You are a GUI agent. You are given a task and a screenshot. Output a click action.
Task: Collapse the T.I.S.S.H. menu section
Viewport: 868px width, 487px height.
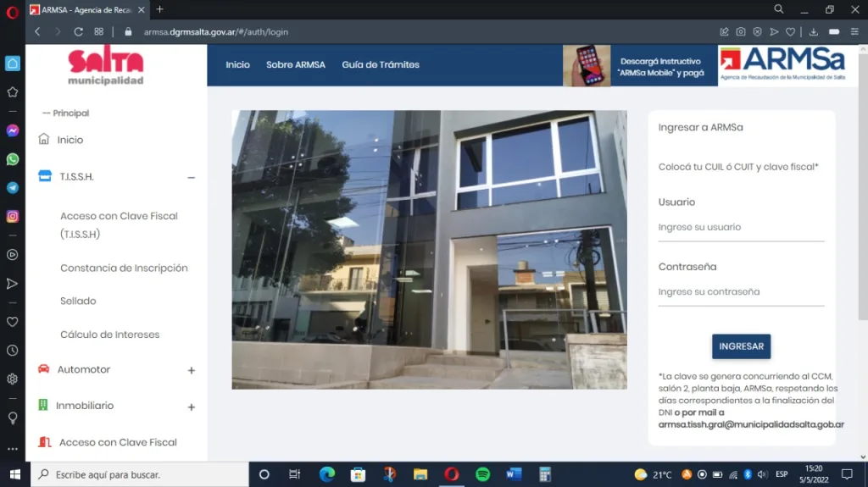point(191,178)
